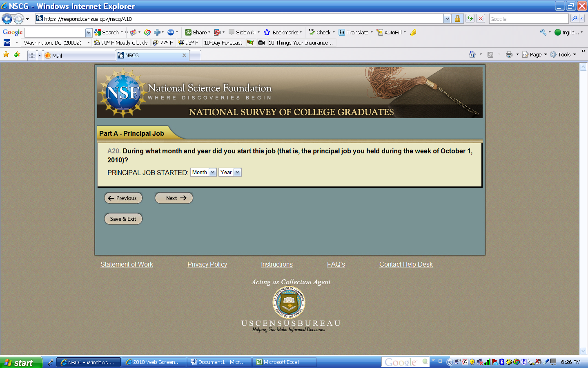Click the Save & Exit button
The height and width of the screenshot is (368, 588).
click(x=123, y=219)
